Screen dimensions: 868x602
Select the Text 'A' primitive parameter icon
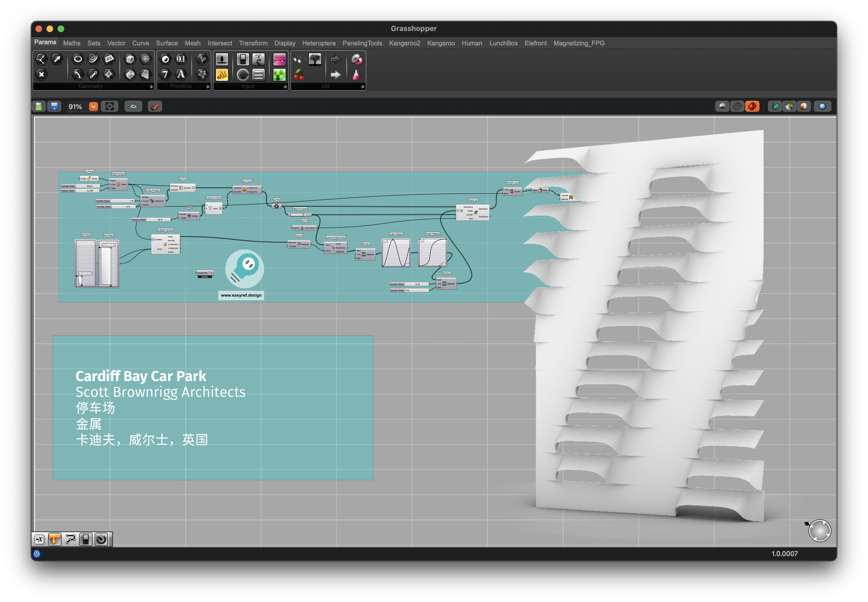[181, 75]
